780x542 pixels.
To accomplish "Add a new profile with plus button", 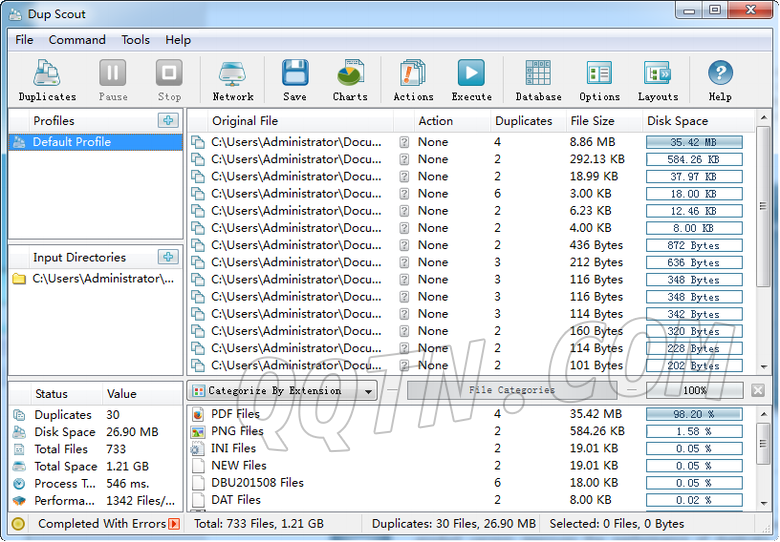I will click(167, 121).
